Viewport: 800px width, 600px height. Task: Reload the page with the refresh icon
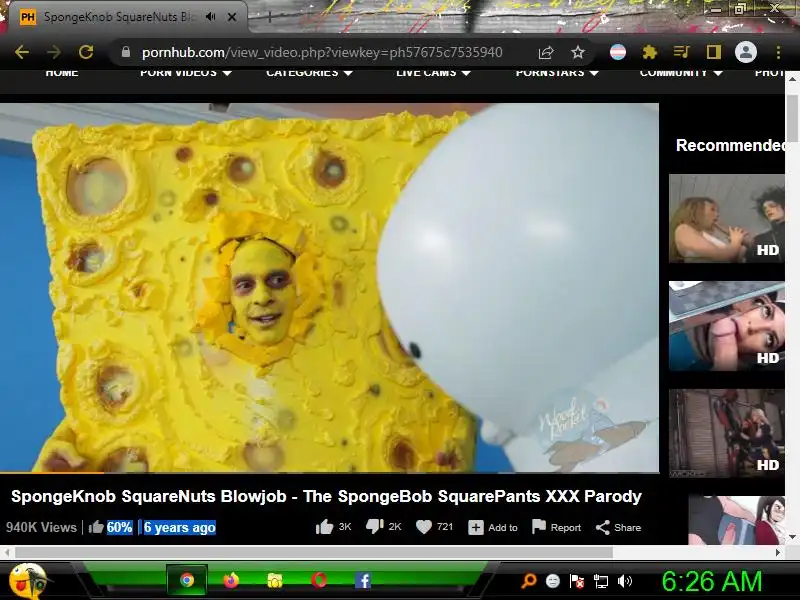click(x=86, y=52)
